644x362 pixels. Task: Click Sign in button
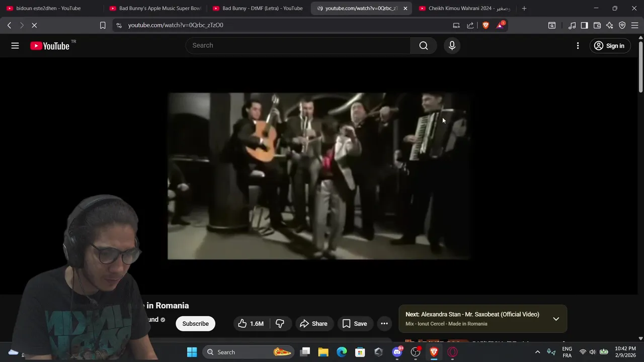[609, 46]
